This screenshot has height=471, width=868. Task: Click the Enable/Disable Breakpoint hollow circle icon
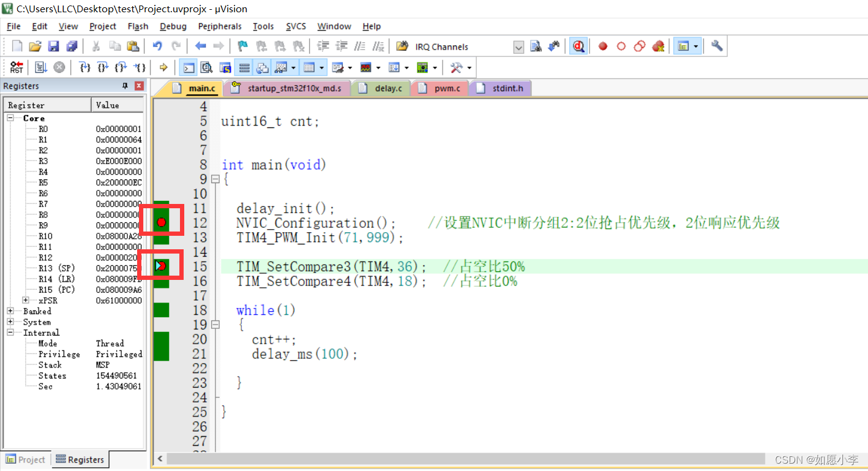point(621,46)
